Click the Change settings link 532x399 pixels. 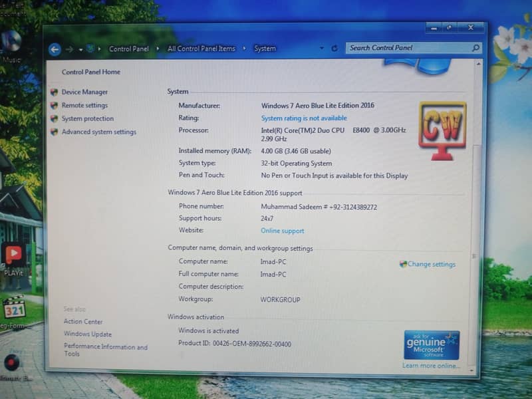(431, 264)
